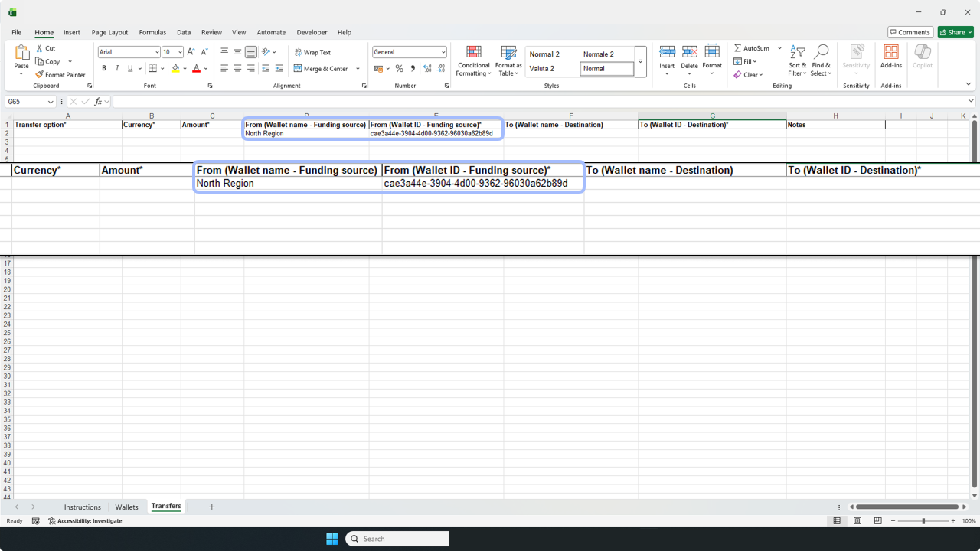The width and height of the screenshot is (980, 551).
Task: Increase font size with the larger A icon
Action: 191,52
